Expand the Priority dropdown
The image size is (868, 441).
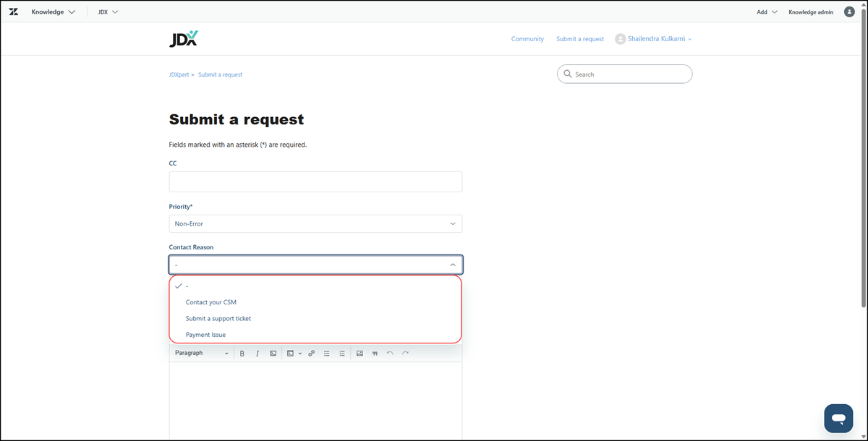pyautogui.click(x=315, y=224)
